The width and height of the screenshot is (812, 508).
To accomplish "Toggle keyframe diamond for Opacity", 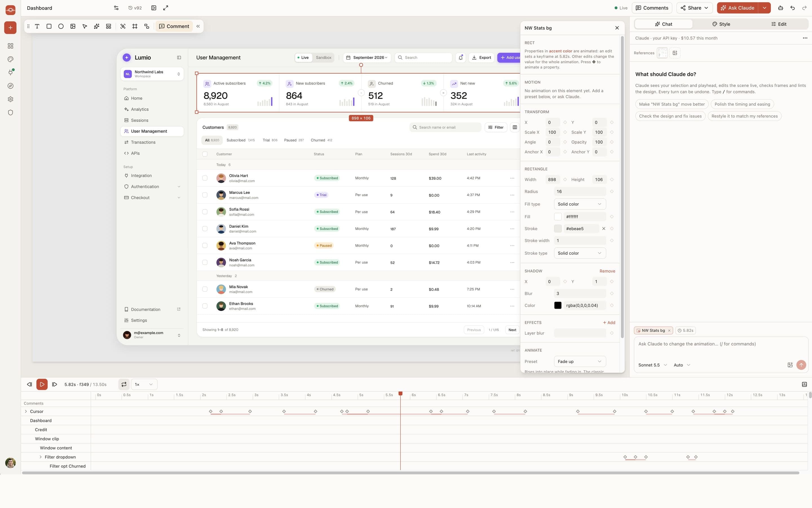I will (x=612, y=142).
